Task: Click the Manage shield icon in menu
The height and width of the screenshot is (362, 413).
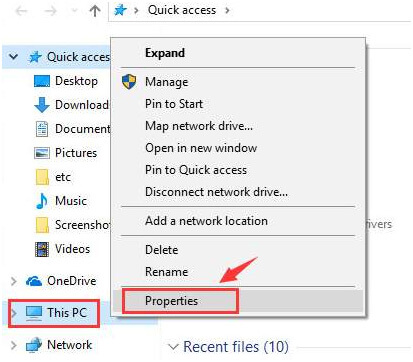Action: pos(129,82)
